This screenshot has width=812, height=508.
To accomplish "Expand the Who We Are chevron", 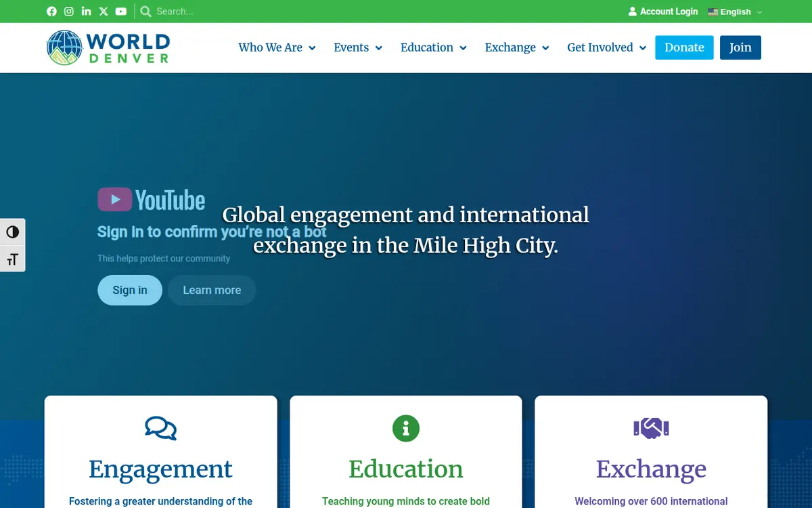I will 312,48.
